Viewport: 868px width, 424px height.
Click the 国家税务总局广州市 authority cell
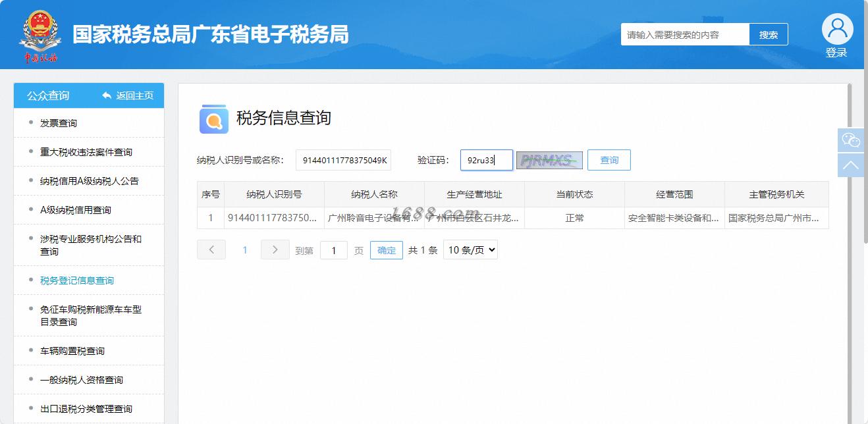point(776,218)
